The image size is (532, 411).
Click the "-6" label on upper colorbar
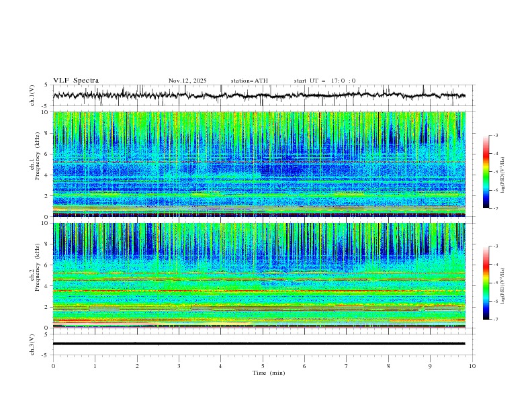tap(495, 190)
